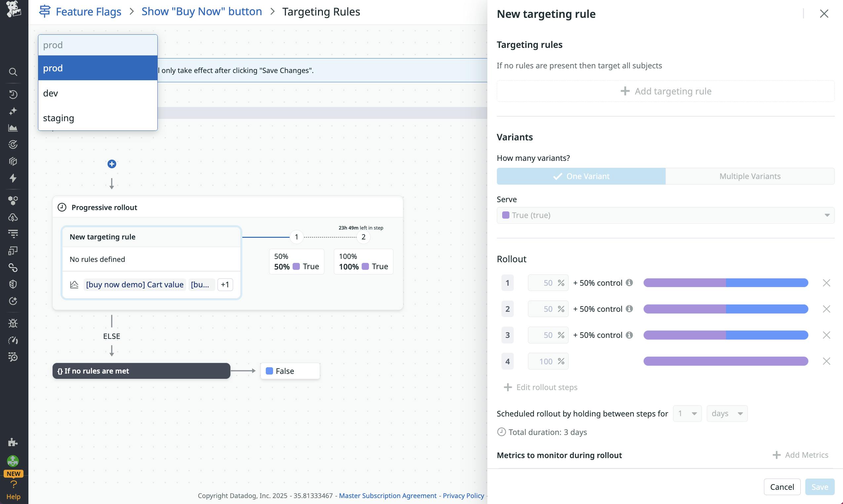The image size is (843, 504).
Task: Click the search magnifier icon in sidebar
Action: pos(13,72)
